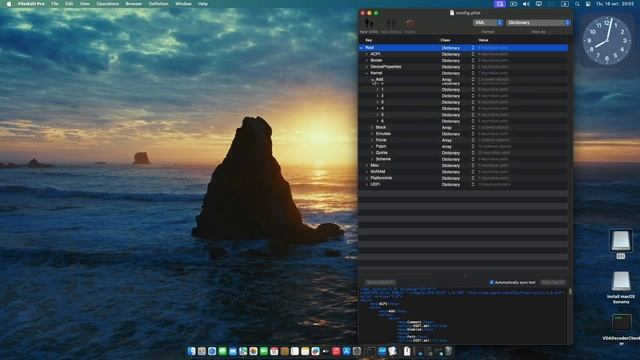Image resolution: width=640 pixels, height=360 pixels.
Task: Open the File menu
Action: [55, 4]
